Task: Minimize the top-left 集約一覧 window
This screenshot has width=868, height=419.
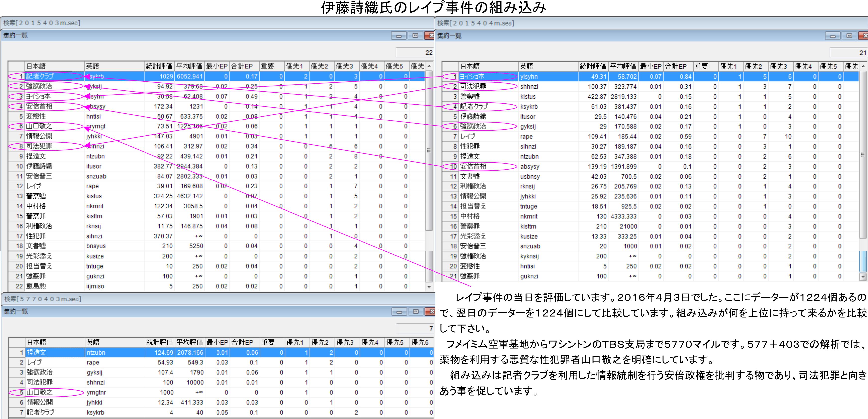Action: [x=399, y=36]
